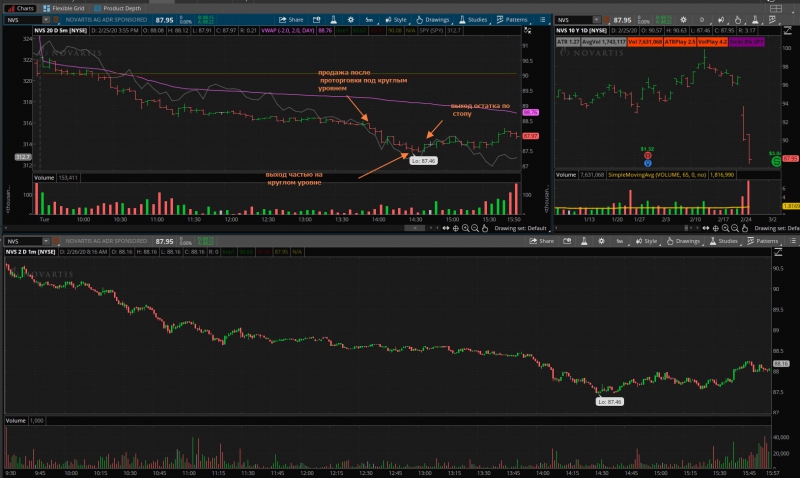Toggle the chart expand icon in bottom chart
The height and width of the screenshot is (478, 800).
coord(778,251)
